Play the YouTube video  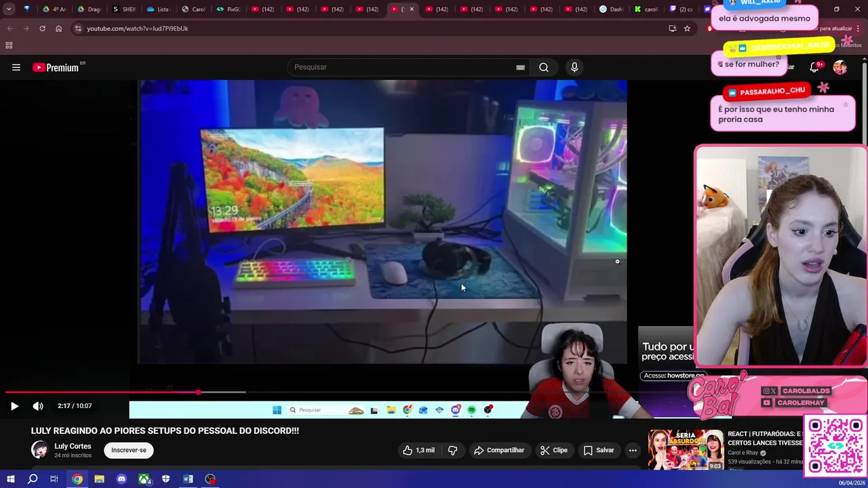click(x=14, y=406)
